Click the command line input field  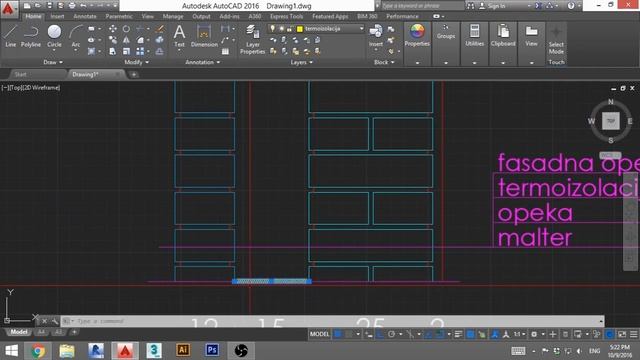pos(333,321)
